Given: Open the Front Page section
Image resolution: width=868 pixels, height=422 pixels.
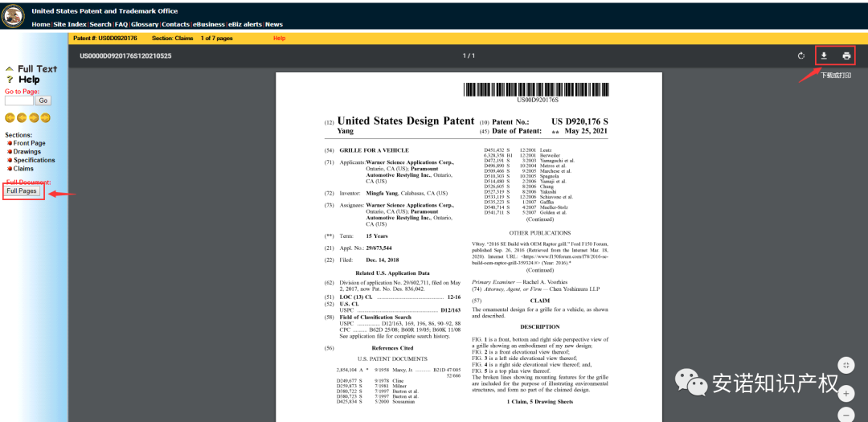Looking at the screenshot, I should [x=30, y=143].
